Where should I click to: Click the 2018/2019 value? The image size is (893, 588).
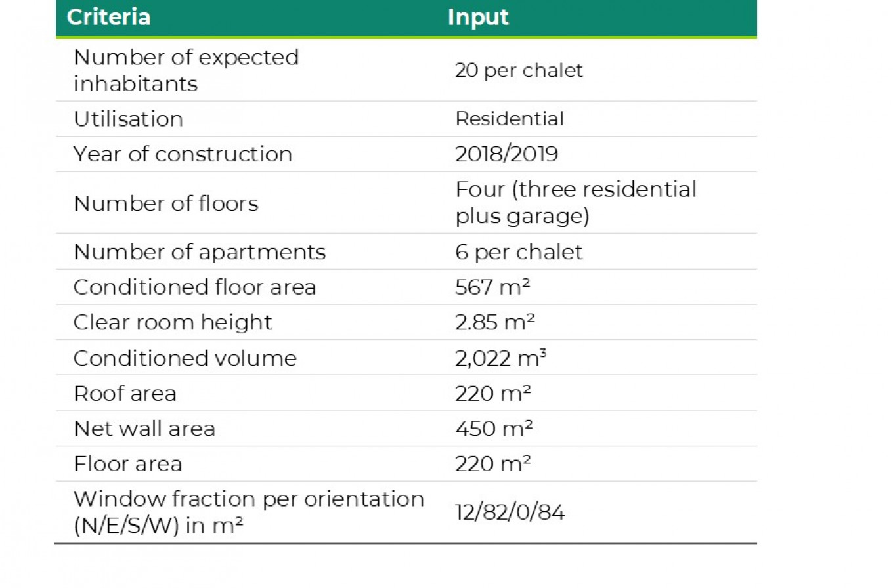pyautogui.click(x=506, y=154)
